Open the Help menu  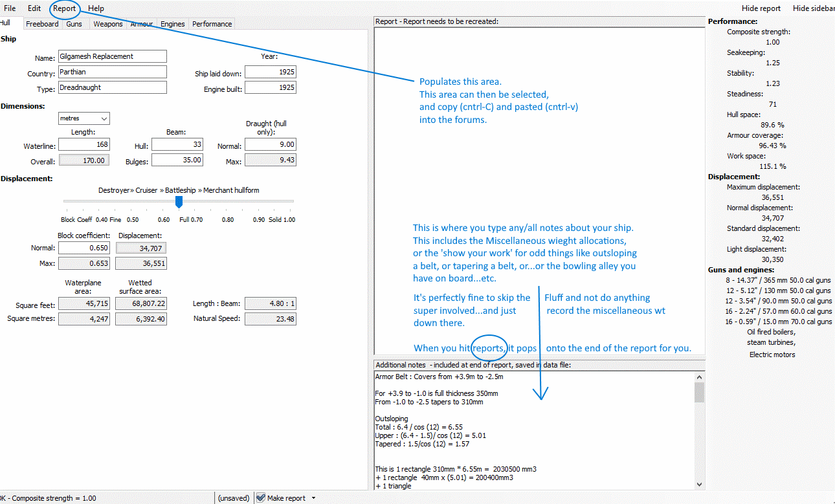[96, 8]
